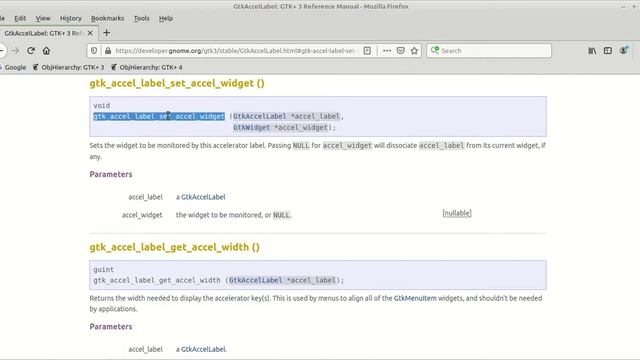This screenshot has height=360, width=640.
Task: Open ObjHierarchy: GTK+ 3 bookmark
Action: [68, 67]
